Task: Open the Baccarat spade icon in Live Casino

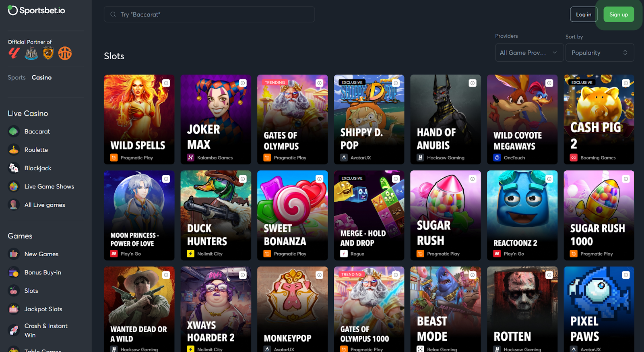Action: pos(14,131)
